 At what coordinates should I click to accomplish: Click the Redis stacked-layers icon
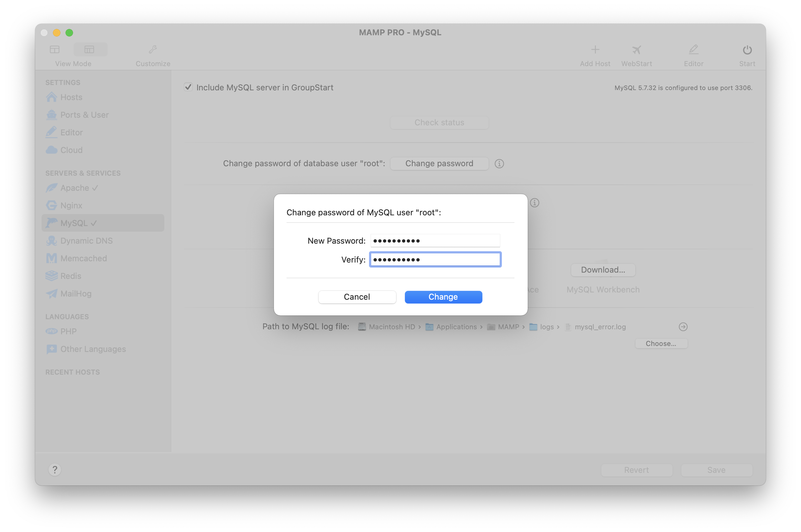(51, 276)
